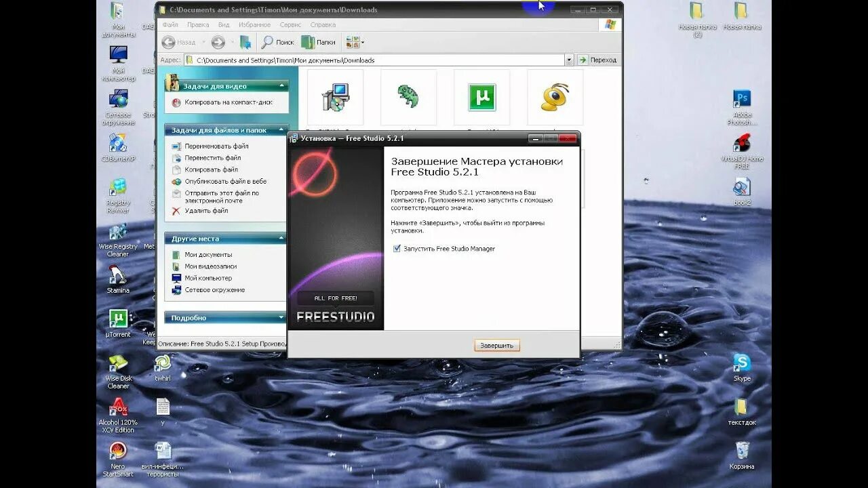Click the Explorer address bar field
This screenshot has height=488, width=868.
[x=374, y=60]
